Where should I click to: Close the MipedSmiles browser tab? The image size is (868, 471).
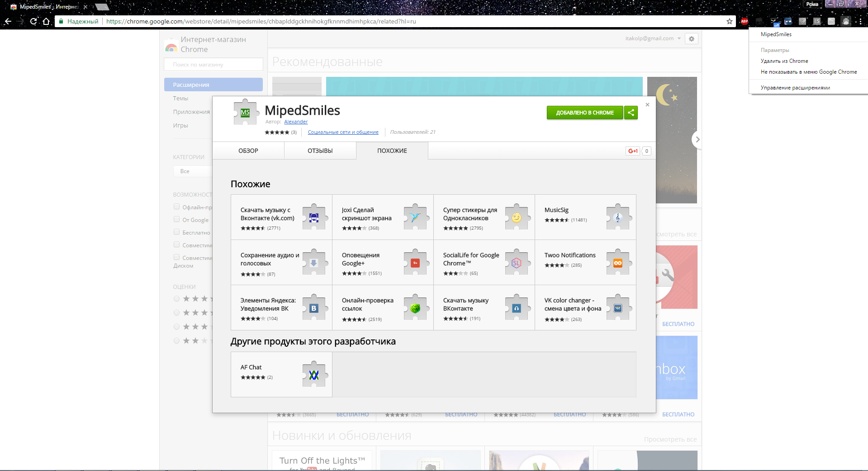(85, 7)
